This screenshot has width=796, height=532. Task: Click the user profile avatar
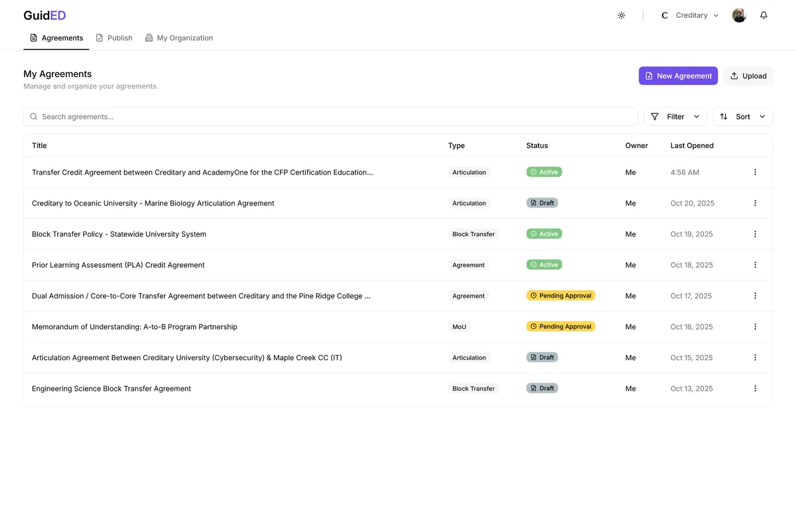click(739, 15)
